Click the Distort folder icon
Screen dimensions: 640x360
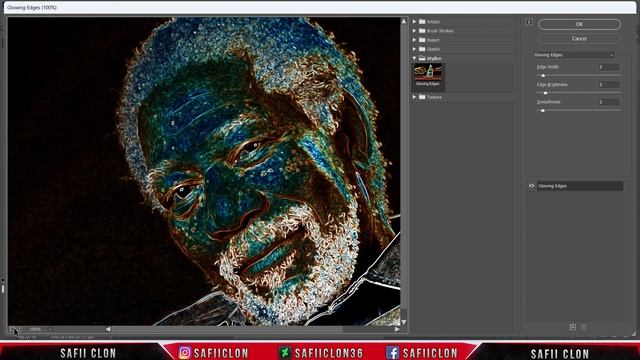click(x=422, y=40)
